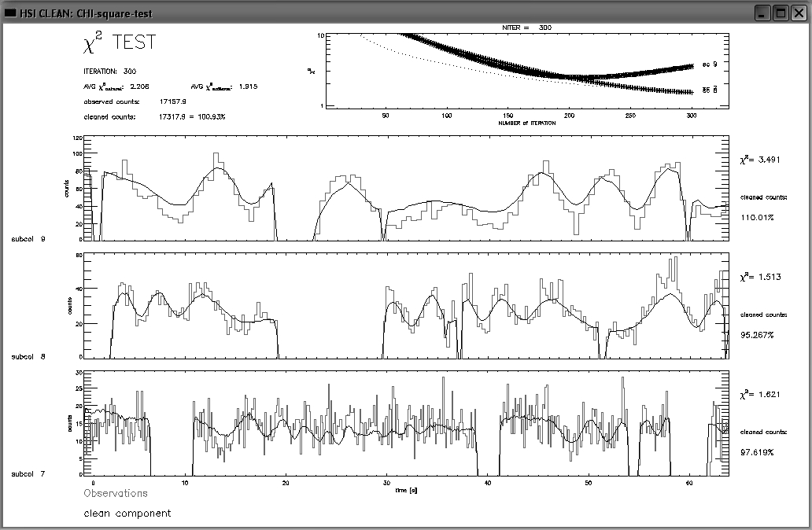Click the clean component legend entry
812x530 pixels.
click(127, 513)
